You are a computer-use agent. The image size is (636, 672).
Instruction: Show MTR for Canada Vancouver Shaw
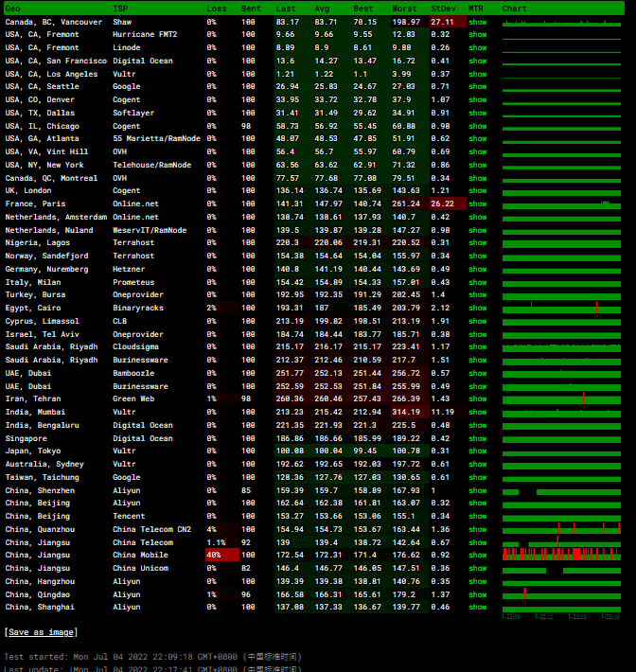point(477,22)
